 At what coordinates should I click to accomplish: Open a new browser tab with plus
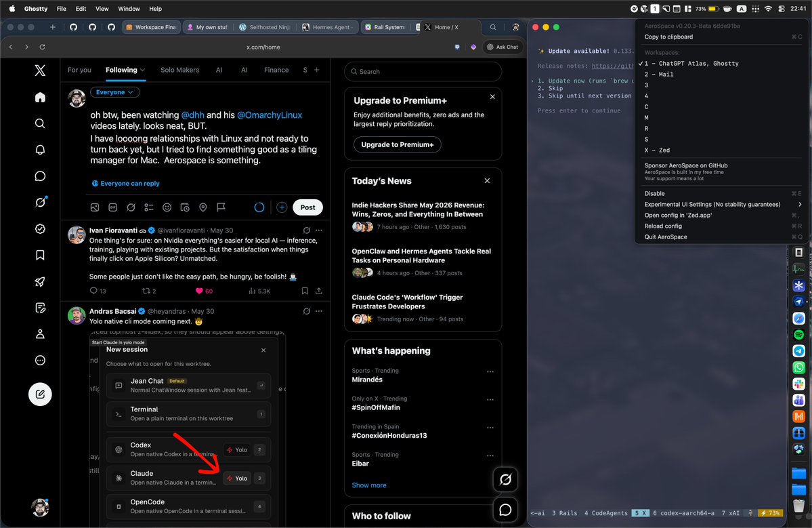[x=52, y=27]
